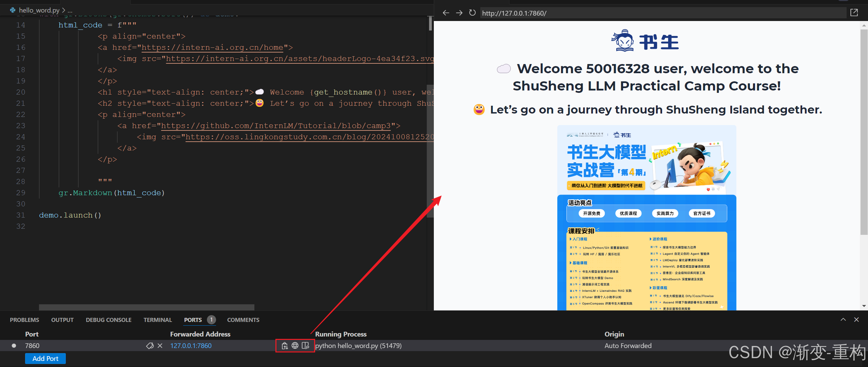This screenshot has height=367, width=868.
Task: Close the bottom panel
Action: (856, 320)
